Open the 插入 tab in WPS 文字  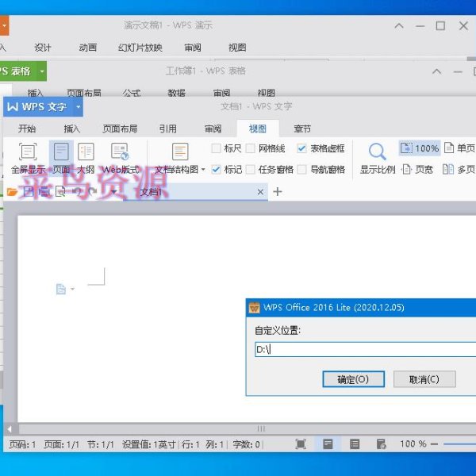[x=72, y=129]
